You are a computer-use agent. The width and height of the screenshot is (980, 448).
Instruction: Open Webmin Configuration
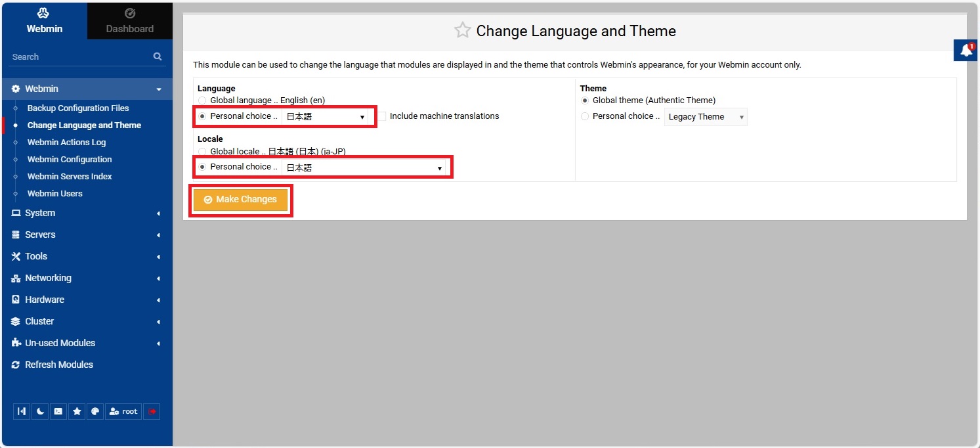[x=70, y=159]
